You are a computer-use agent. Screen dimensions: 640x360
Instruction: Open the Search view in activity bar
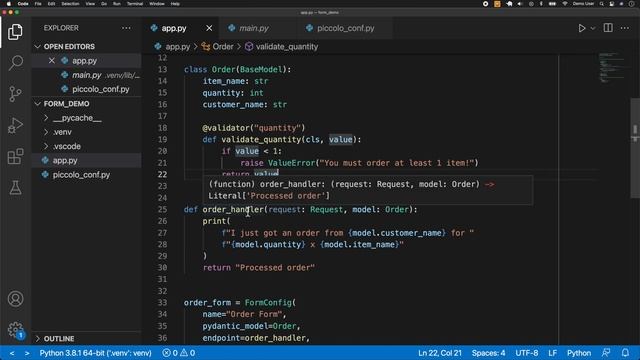click(x=15, y=62)
